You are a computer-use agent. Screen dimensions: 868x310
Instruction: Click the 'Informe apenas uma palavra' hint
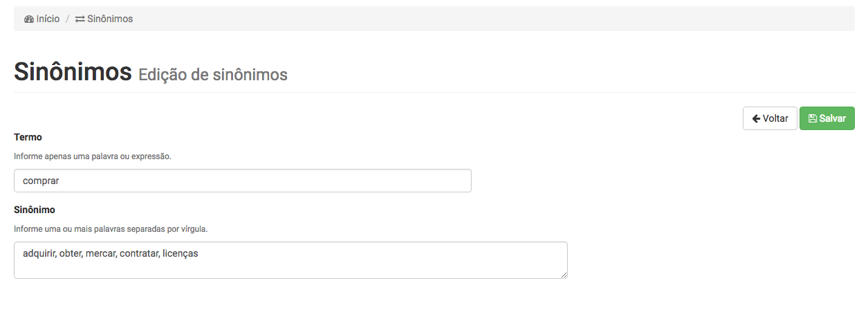[x=92, y=156]
